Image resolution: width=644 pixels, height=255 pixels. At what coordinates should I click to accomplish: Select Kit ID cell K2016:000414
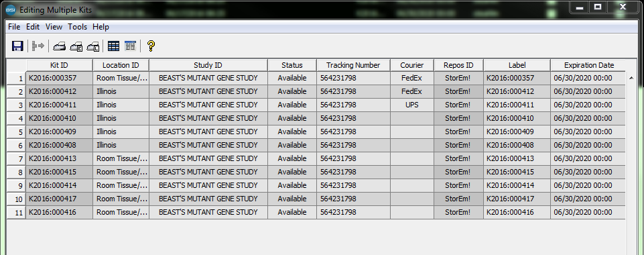[59, 185]
